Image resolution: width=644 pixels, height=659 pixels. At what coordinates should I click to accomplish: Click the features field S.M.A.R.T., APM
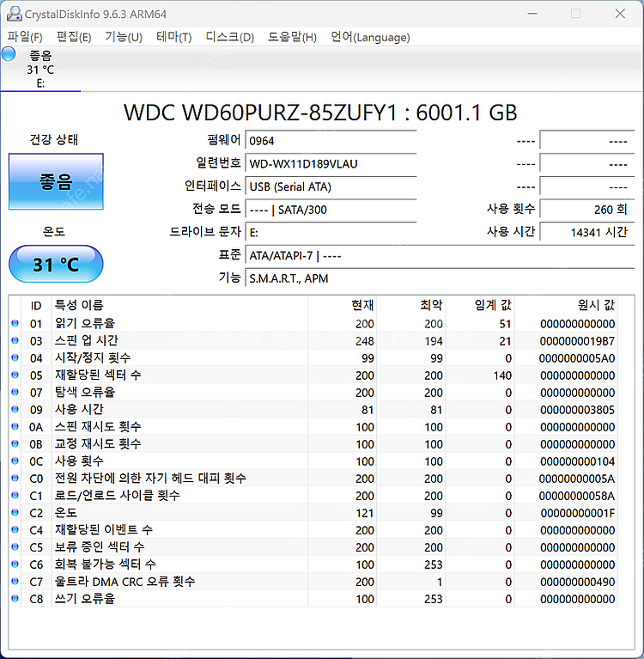pos(440,278)
